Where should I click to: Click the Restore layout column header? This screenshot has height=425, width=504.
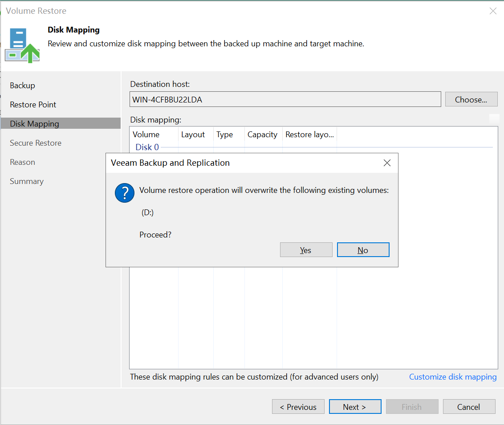pyautogui.click(x=309, y=135)
